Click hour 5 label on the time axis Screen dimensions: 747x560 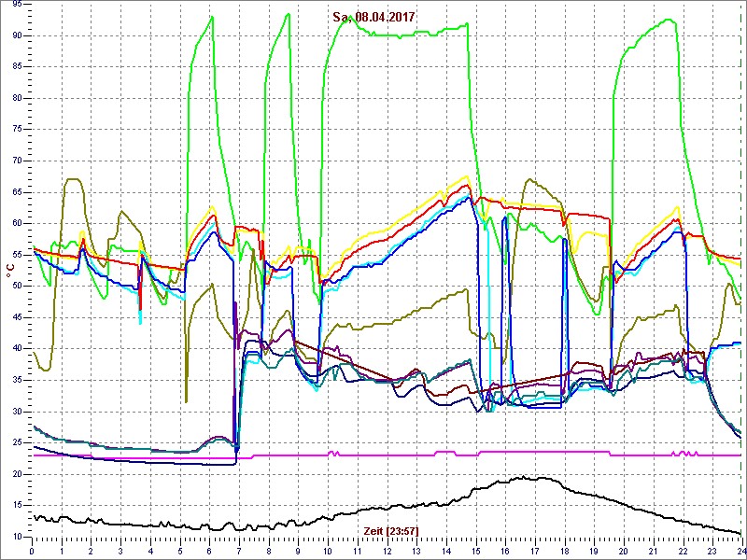(180, 550)
